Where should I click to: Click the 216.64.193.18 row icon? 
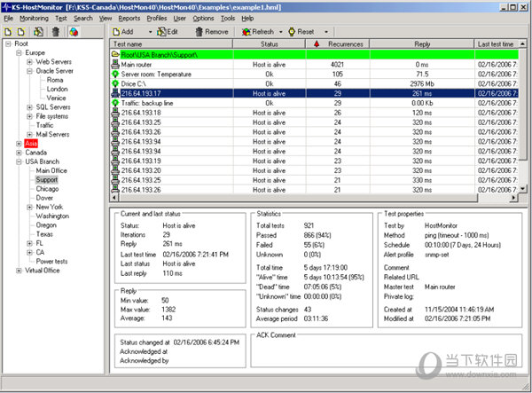[x=115, y=113]
